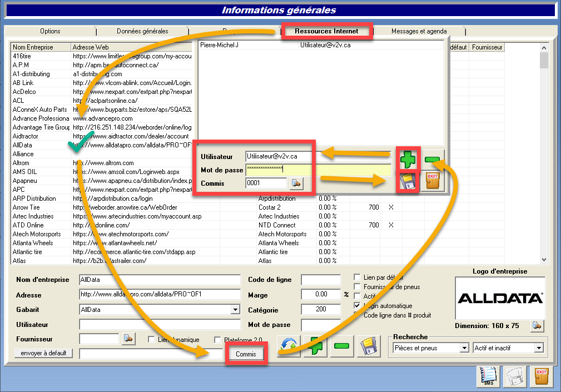The image size is (561, 392).
Task: Click the Catégorie field showing 200
Action: tap(321, 309)
